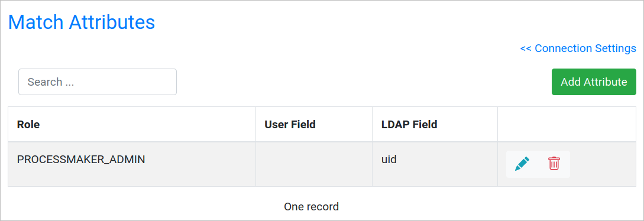The width and height of the screenshot is (644, 221).
Task: Select the uid LDAP field cell
Action: (x=435, y=164)
